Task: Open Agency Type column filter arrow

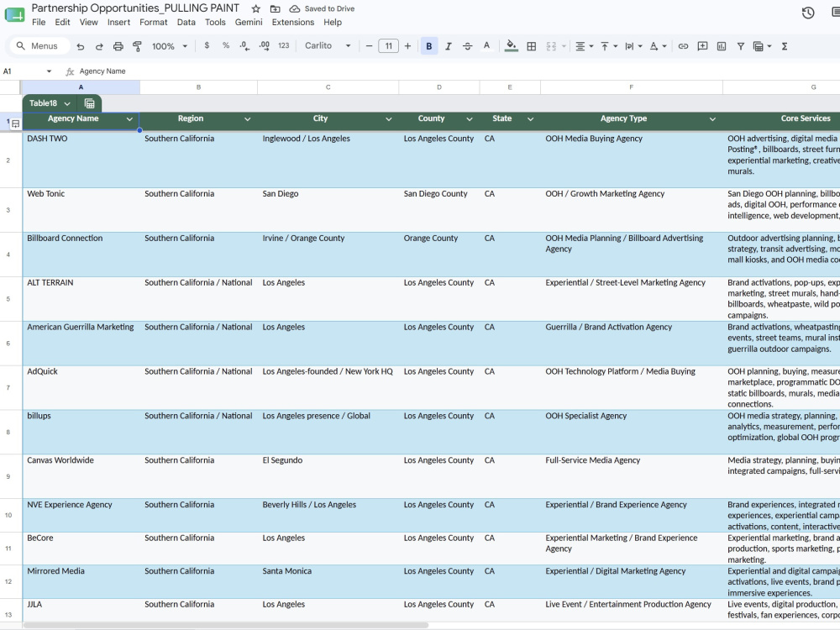Action: pyautogui.click(x=712, y=119)
